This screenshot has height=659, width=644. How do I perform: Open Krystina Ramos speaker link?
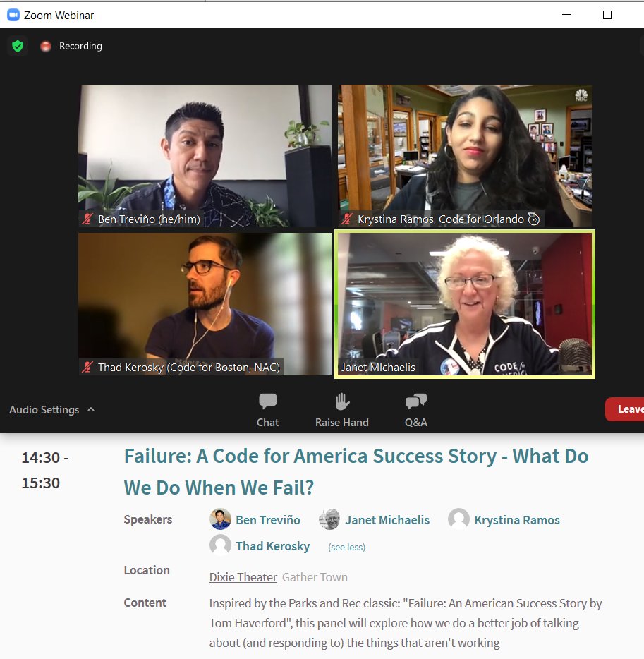coord(517,520)
